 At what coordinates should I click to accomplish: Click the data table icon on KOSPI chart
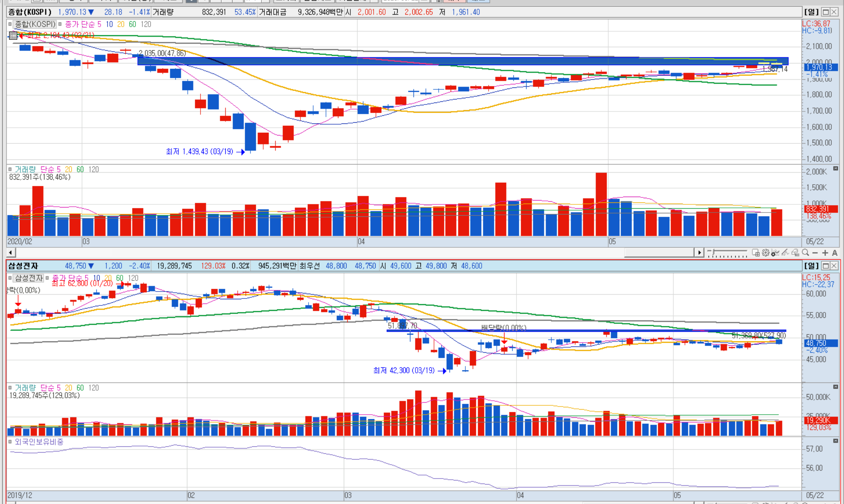13,36
